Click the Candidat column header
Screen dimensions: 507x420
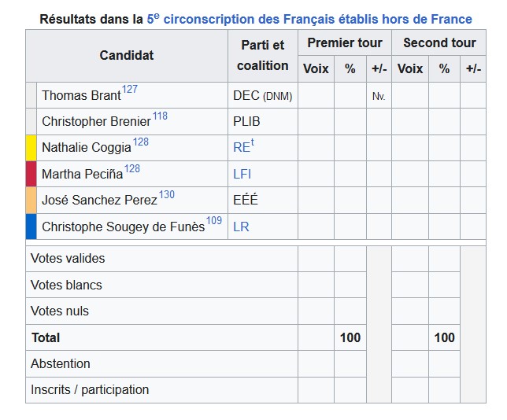[x=127, y=56]
